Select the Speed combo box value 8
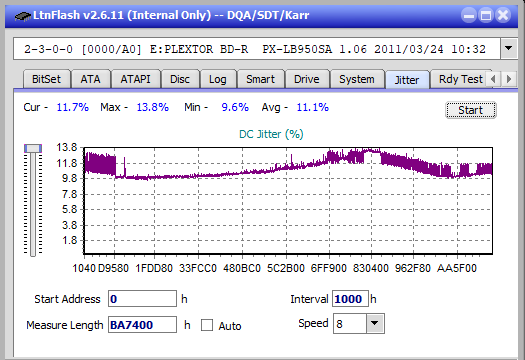Screen dimensions: 525x360 [x=350, y=323]
